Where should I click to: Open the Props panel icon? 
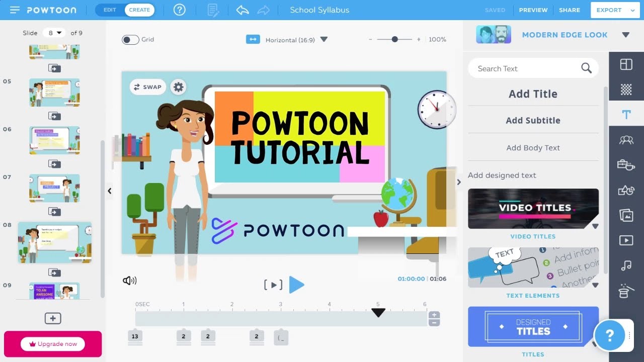pos(626,164)
